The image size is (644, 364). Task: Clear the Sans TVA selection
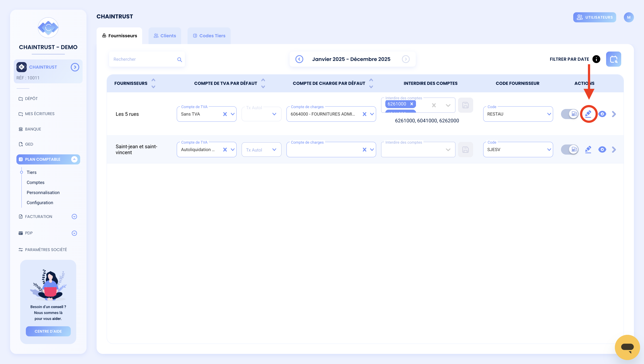pos(225,114)
